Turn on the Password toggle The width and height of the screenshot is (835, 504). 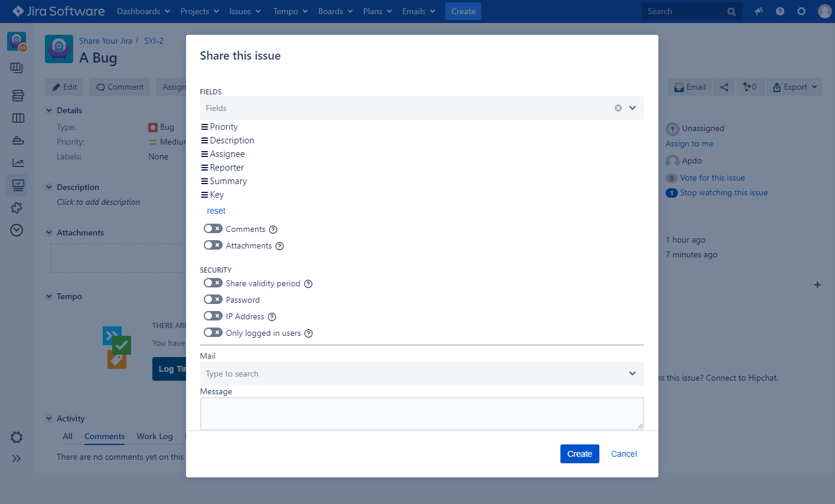[x=213, y=300]
